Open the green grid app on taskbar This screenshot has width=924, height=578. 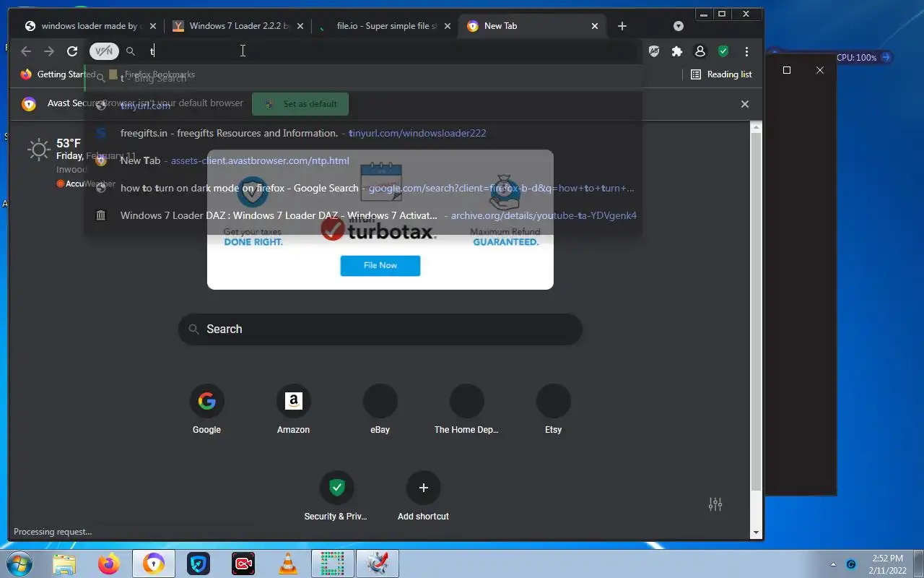click(x=333, y=564)
